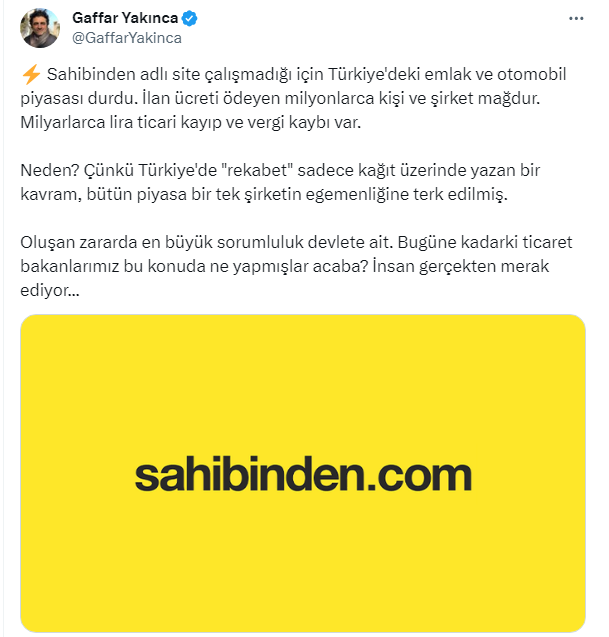Click the yellow area below the logo
Image resolution: width=609 pixels, height=637 pixels.
(303, 563)
